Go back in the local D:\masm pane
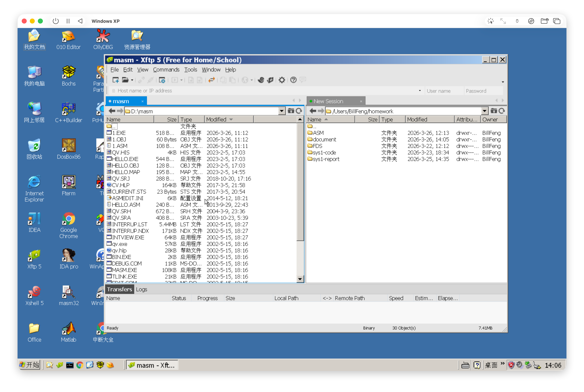 click(x=112, y=111)
